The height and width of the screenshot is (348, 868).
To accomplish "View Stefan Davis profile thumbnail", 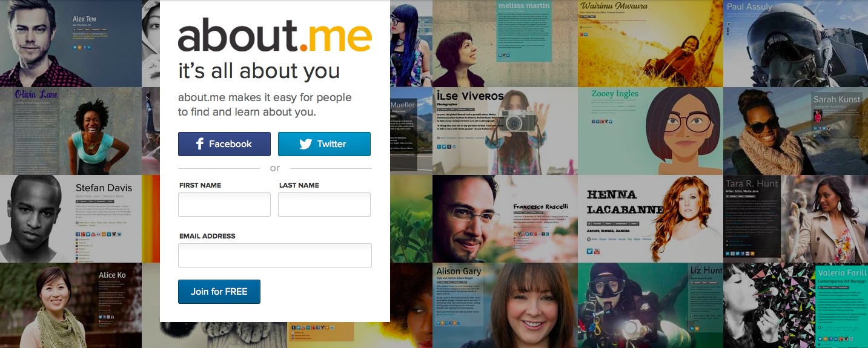I will click(71, 219).
